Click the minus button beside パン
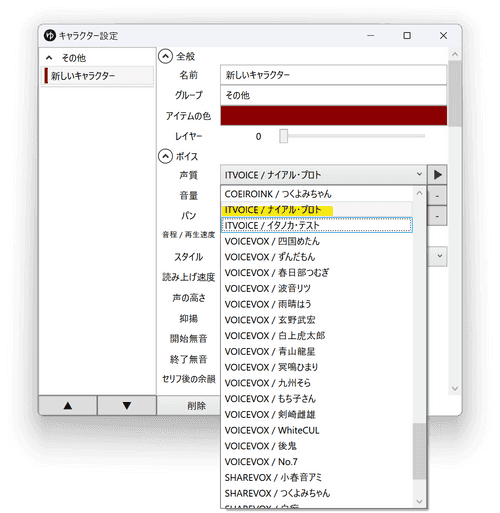Viewport: 500px width, 513px height. 437,217
